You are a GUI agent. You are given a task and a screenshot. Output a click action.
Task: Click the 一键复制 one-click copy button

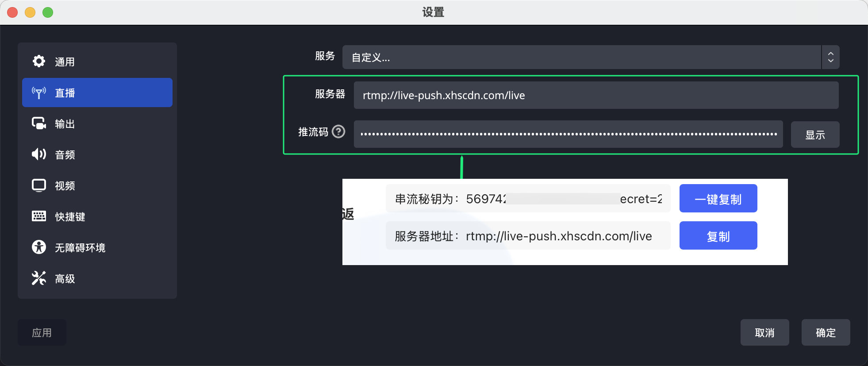tap(718, 199)
